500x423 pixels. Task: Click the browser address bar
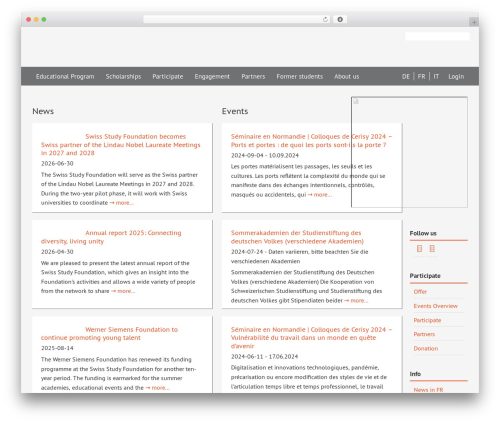pyautogui.click(x=237, y=20)
